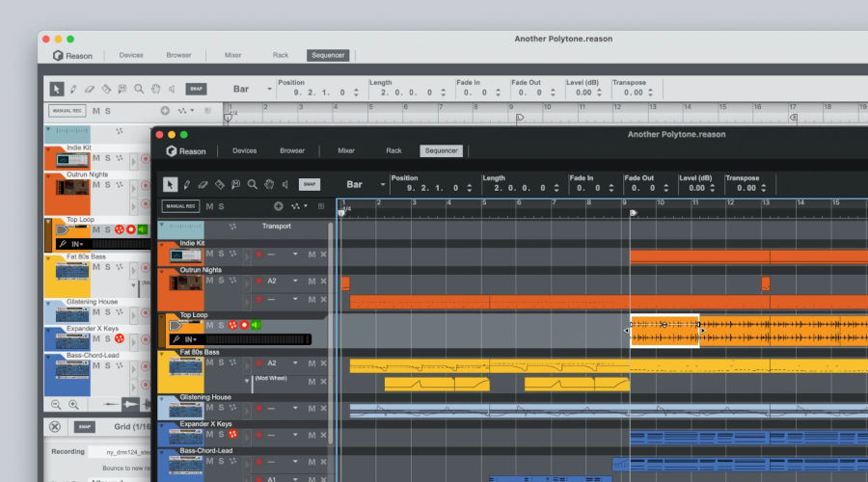
Task: Mute all tracks M in front window header
Action: click(209, 206)
